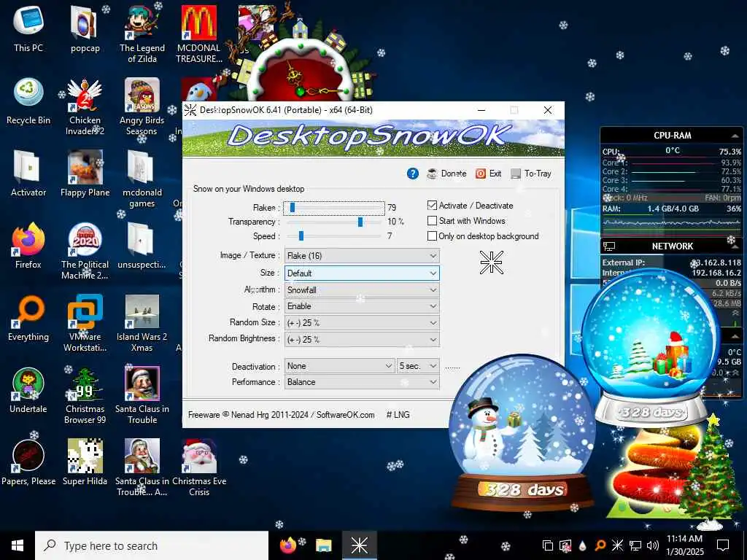Open mcdonald games folder
Viewport: 747px width, 560px height.
point(142,178)
